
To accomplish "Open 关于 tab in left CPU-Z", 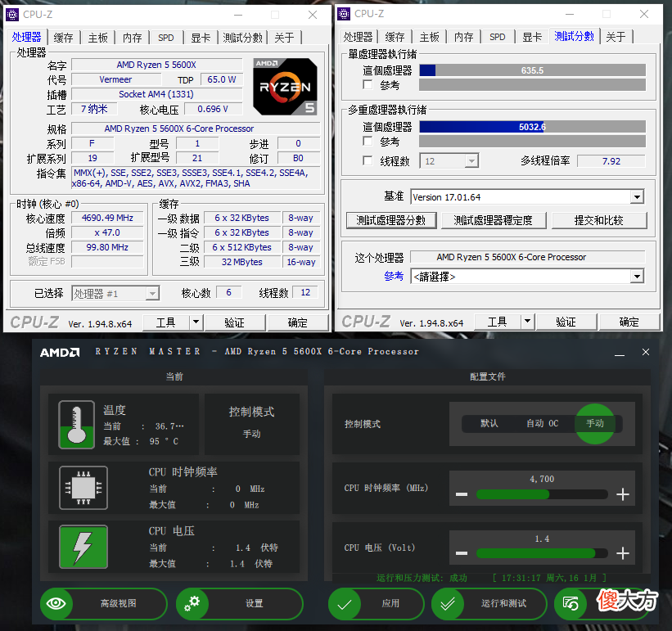I will tap(284, 38).
